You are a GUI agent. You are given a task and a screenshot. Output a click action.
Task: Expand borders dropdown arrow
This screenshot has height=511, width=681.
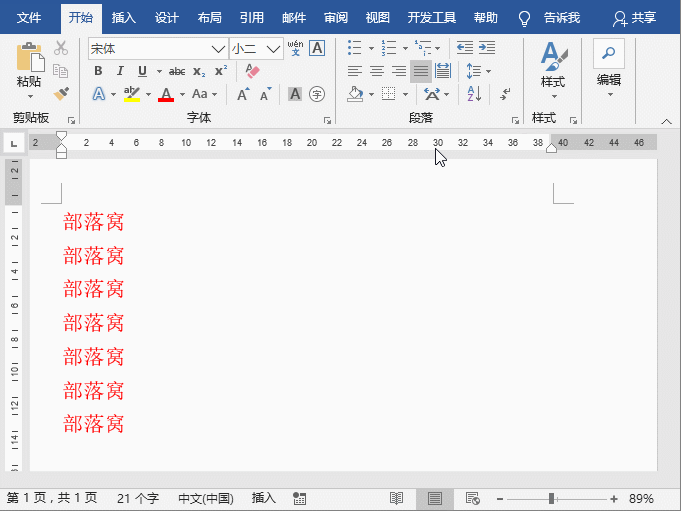[405, 94]
